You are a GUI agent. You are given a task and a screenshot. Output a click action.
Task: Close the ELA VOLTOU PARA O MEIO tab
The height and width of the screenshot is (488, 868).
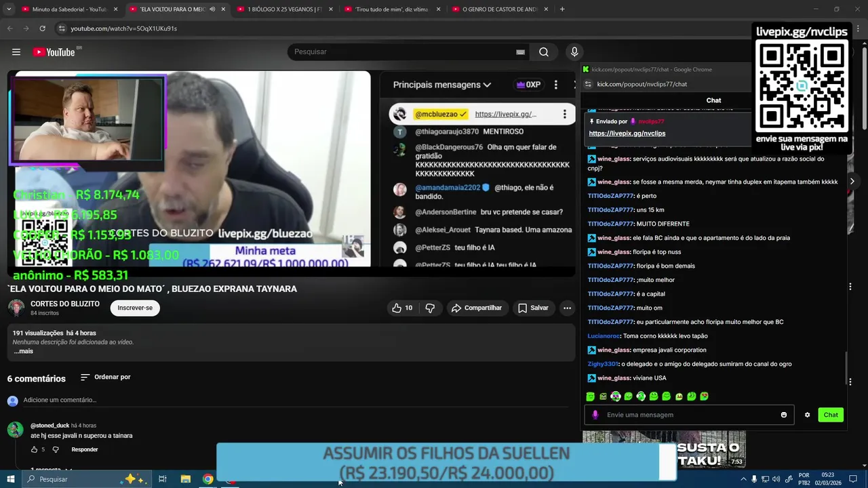pos(223,9)
